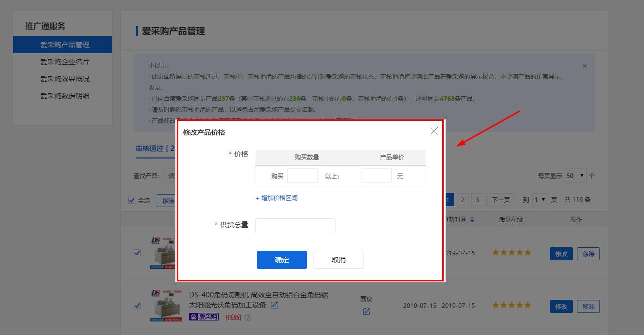
Task: Click the 购买 quantity input field
Action: click(302, 176)
